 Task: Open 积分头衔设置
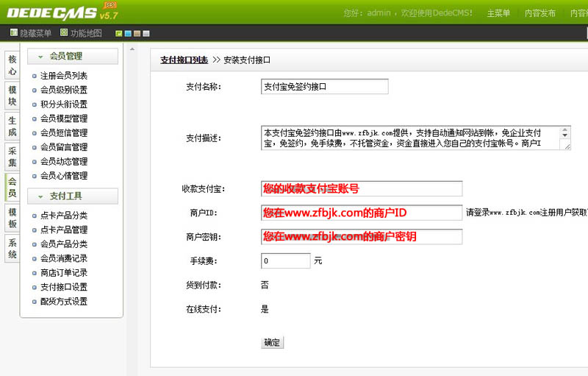64,104
